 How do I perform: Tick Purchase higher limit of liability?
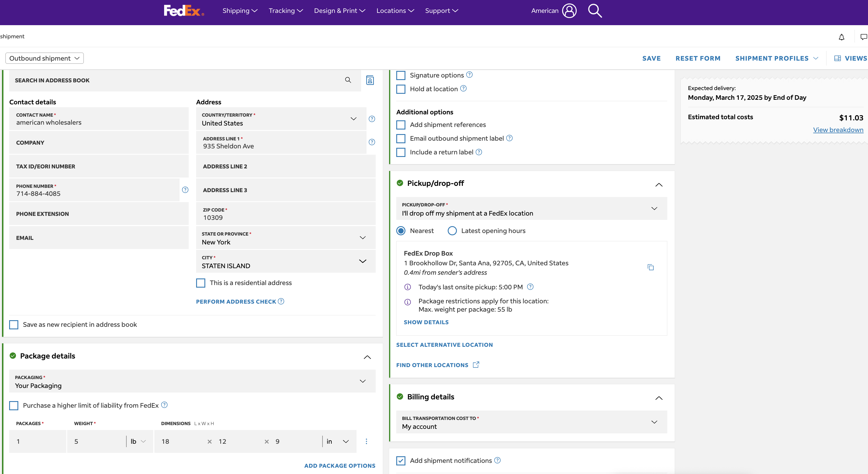click(x=14, y=406)
